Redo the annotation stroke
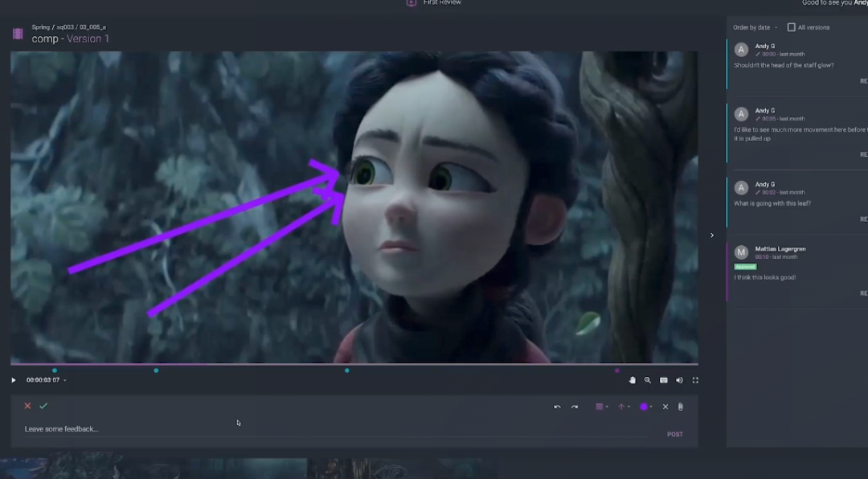Viewport: 868px width, 479px height. pos(575,407)
